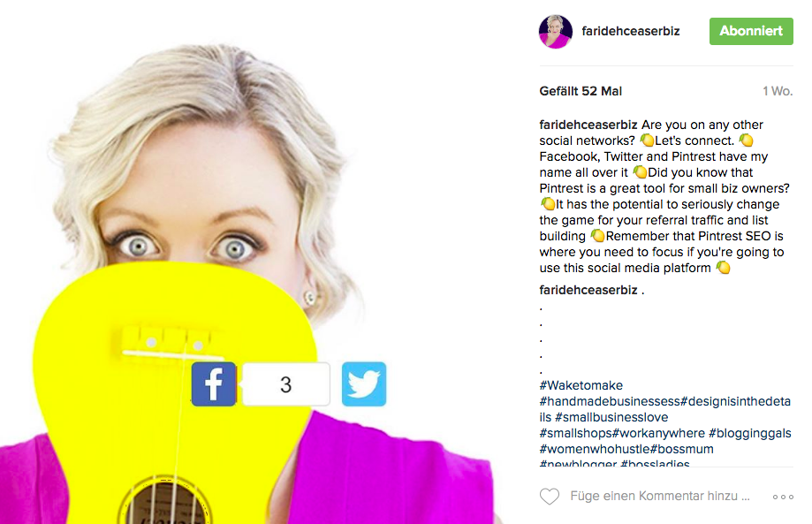Open the #Waketomake hashtag

click(581, 385)
